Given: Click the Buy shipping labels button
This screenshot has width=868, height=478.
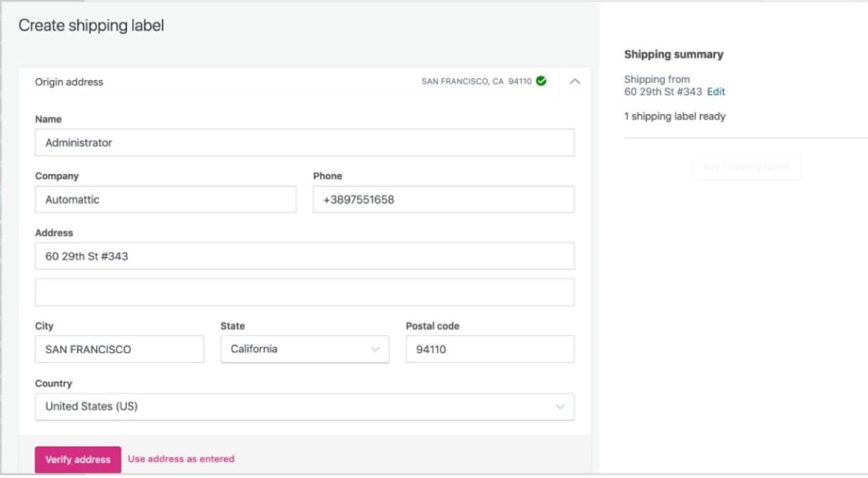Looking at the screenshot, I should pyautogui.click(x=747, y=166).
